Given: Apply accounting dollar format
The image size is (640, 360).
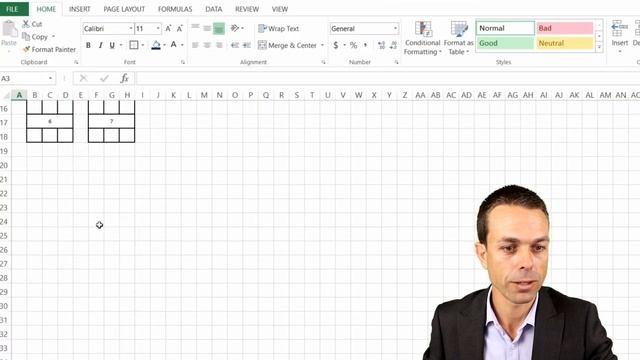Looking at the screenshot, I should [336, 45].
